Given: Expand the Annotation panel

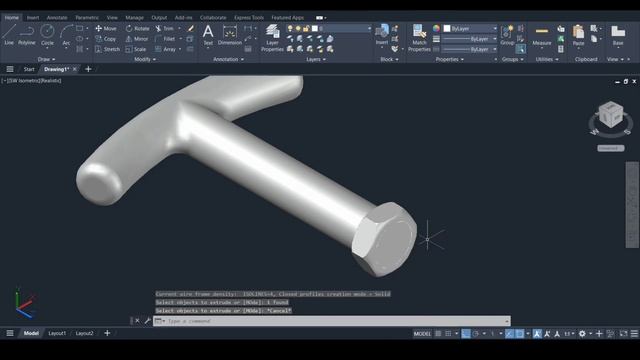Looking at the screenshot, I should point(229,59).
